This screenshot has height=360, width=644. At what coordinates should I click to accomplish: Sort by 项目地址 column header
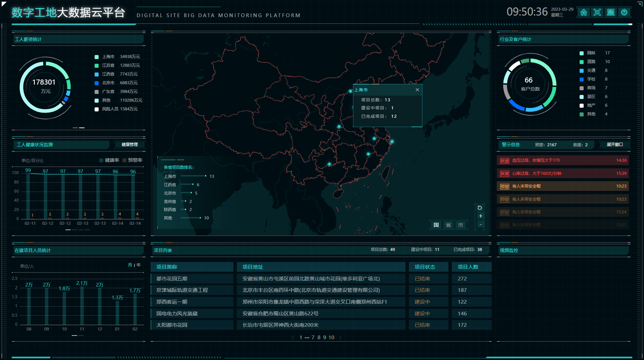coord(321,267)
